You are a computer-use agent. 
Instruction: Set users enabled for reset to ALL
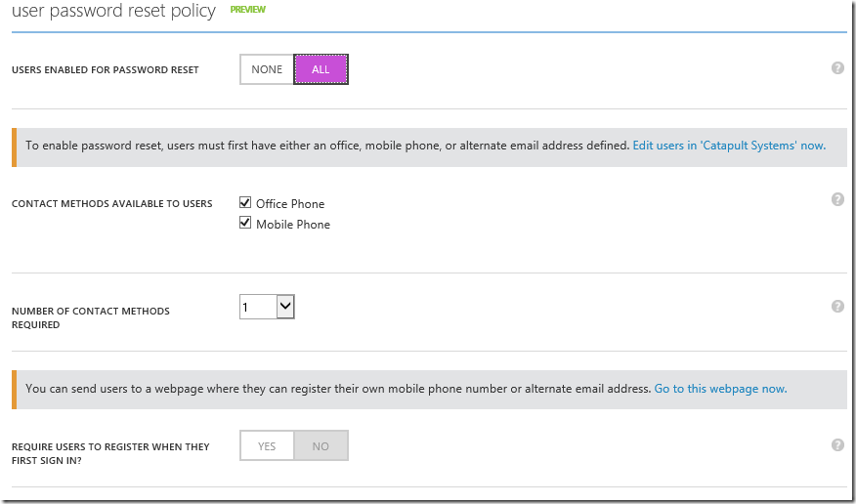(321, 69)
